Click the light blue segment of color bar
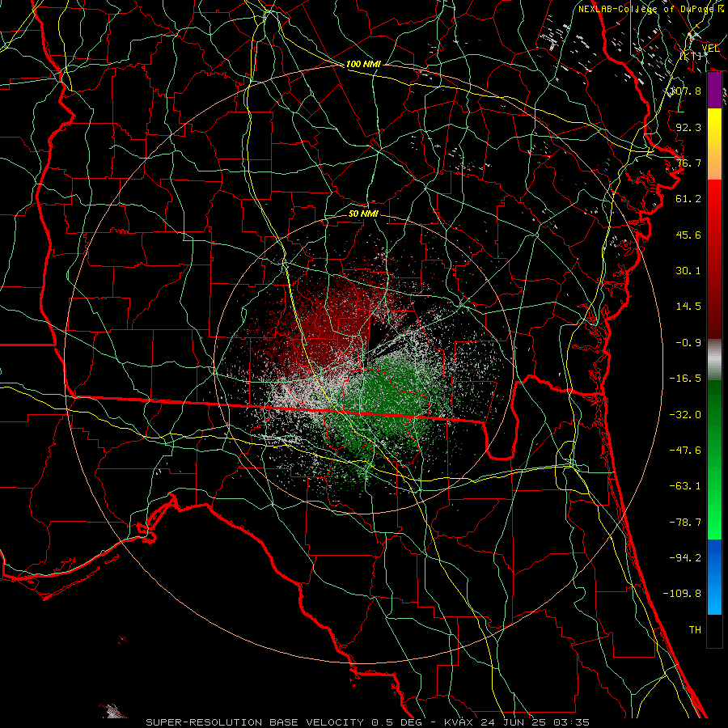 pyautogui.click(x=714, y=577)
